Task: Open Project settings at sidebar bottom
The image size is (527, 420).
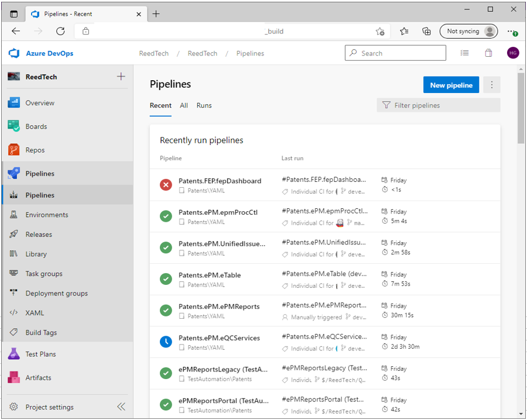Action: click(49, 407)
